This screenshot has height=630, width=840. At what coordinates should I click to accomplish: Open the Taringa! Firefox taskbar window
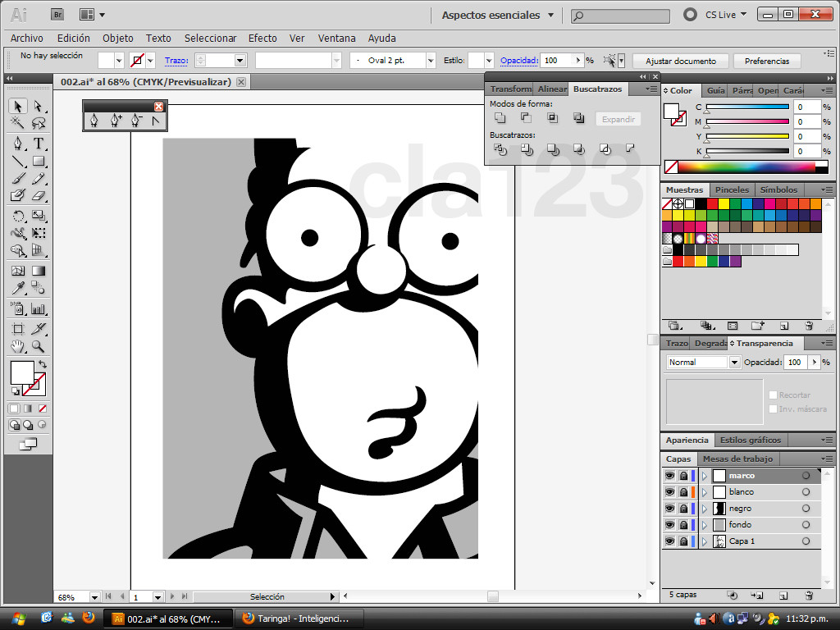click(x=299, y=619)
